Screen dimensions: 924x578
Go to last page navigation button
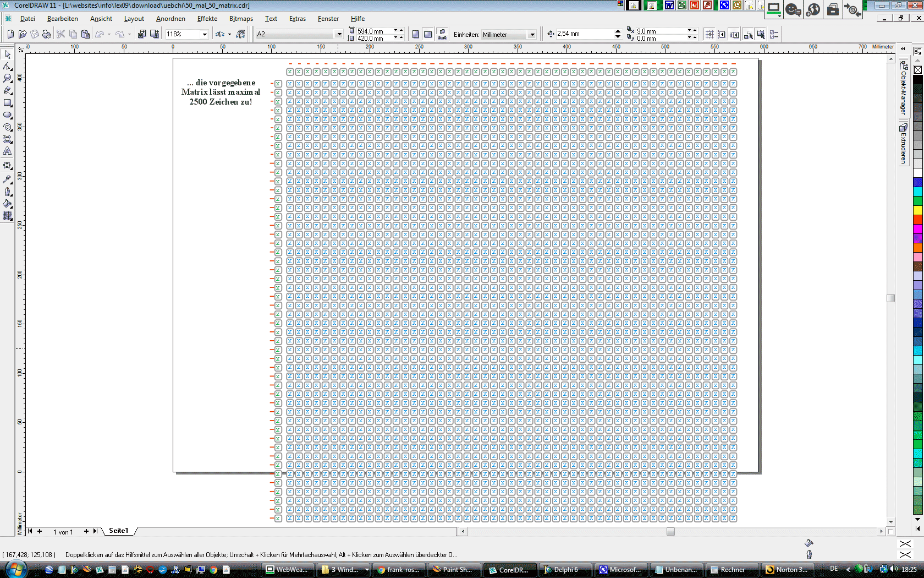[x=95, y=531]
